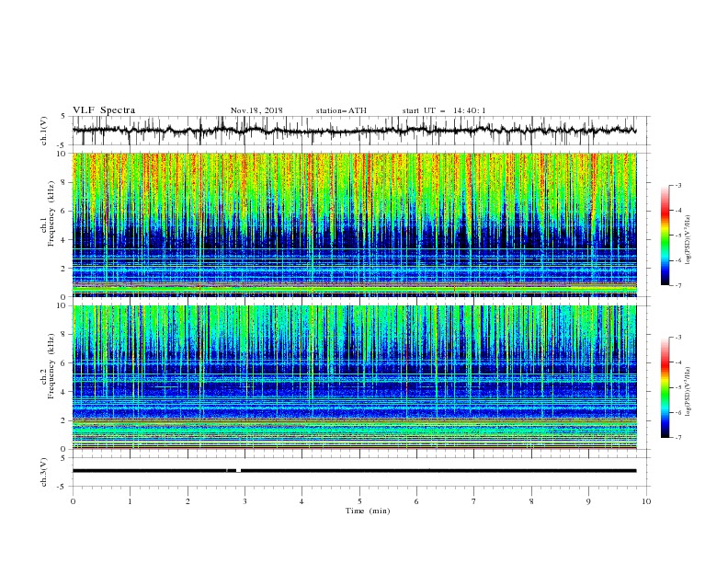Click the "ch.3(V)" axis label
Screen dimensions: 728x563
click(x=44, y=472)
